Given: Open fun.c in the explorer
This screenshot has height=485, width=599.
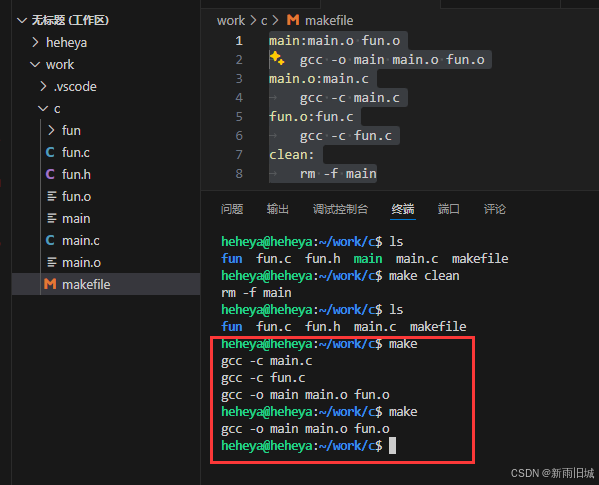Looking at the screenshot, I should click(x=76, y=153).
